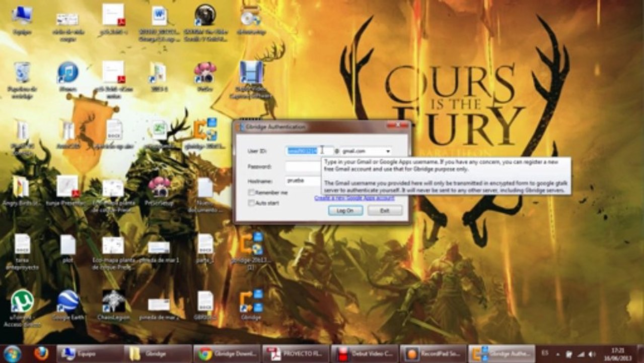Click the Gbridge Authentication taskbar button
644x363 pixels.
(502, 354)
